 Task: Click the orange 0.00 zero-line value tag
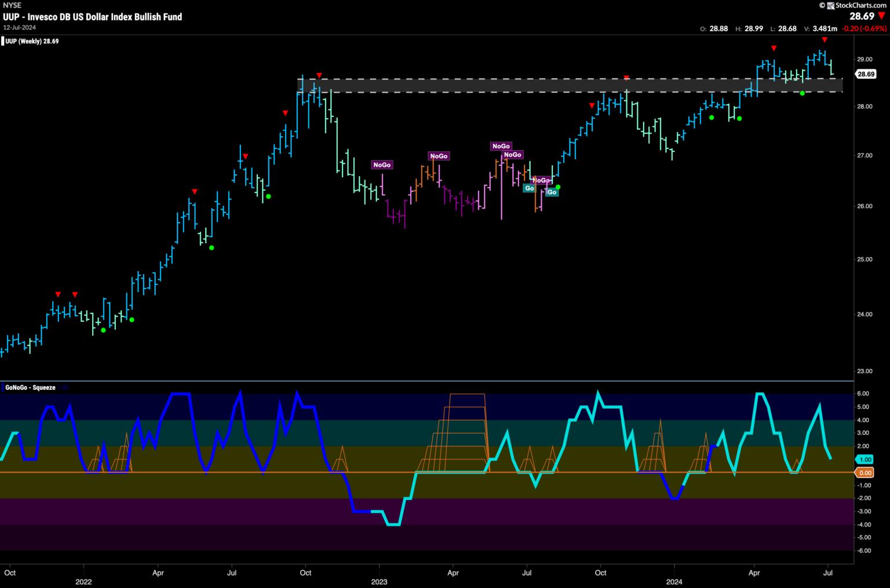point(865,473)
